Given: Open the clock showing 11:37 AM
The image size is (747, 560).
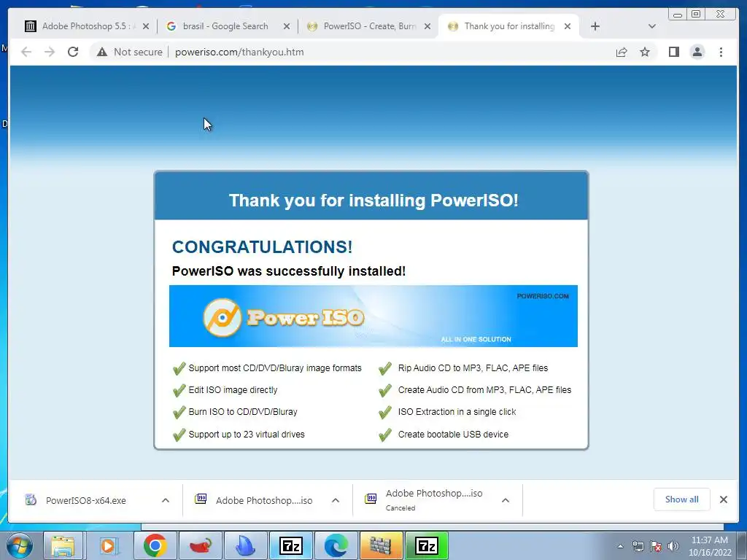Looking at the screenshot, I should point(710,546).
